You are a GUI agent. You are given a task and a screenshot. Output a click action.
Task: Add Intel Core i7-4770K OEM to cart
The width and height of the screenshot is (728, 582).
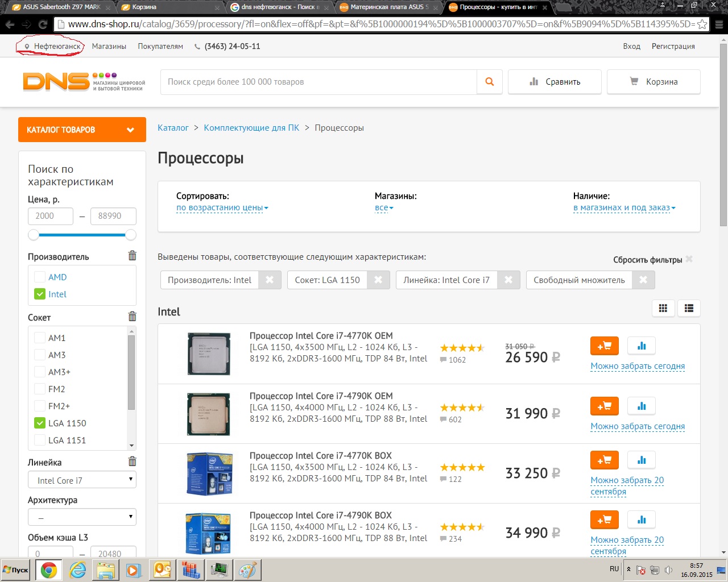pyautogui.click(x=604, y=346)
